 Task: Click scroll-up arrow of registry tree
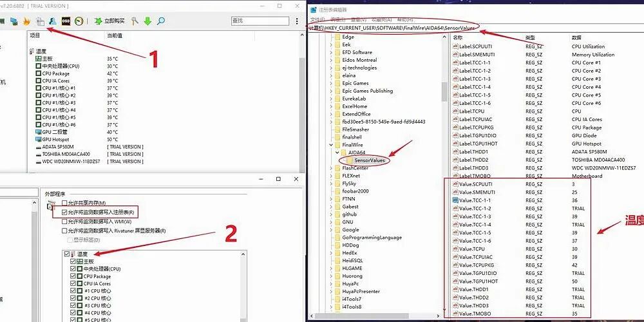pyautogui.click(x=444, y=37)
